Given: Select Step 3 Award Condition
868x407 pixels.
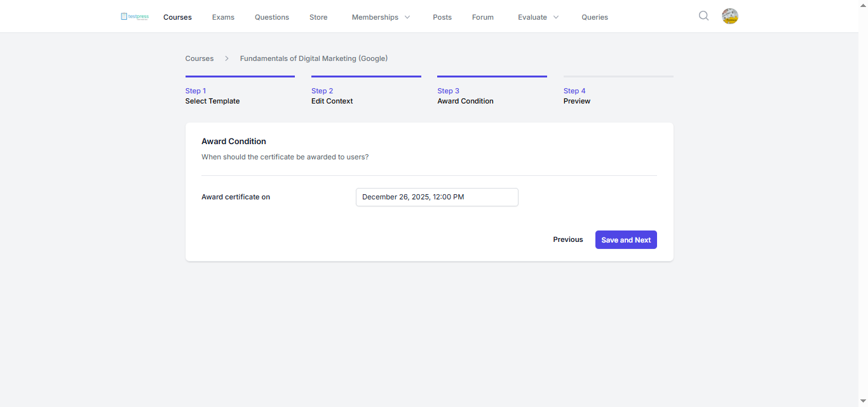Looking at the screenshot, I should click(466, 96).
